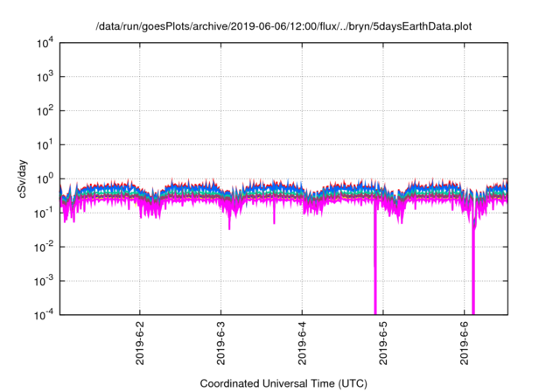Click the 10^4 y-axis tick label

(x=45, y=44)
